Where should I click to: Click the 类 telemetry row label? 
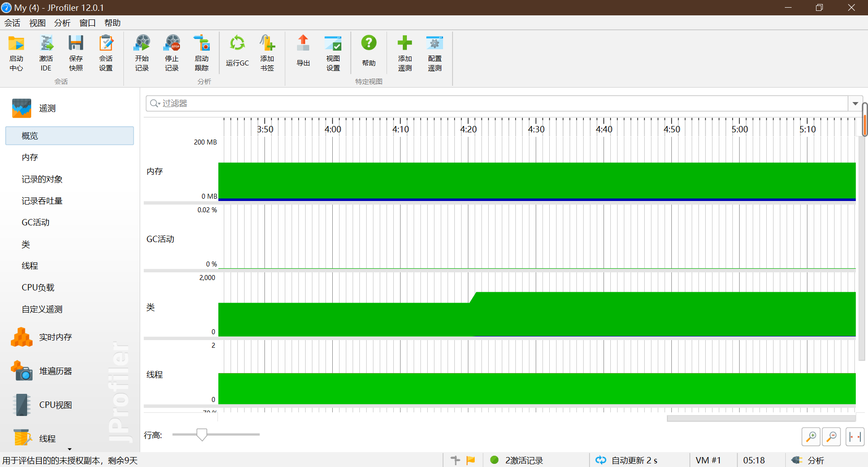tap(151, 308)
